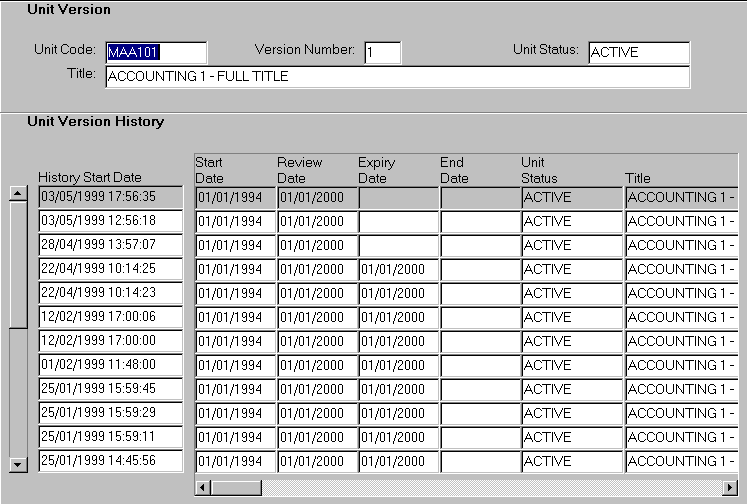Screen dimensions: 747x504
Task: Select history entry 25/01/1999 15:59:11
Action: [111, 437]
